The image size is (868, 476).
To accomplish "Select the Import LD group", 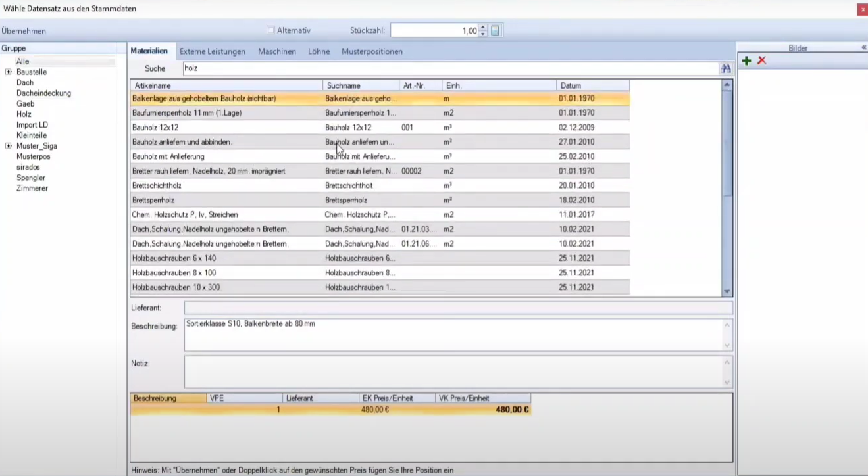I will [x=32, y=125].
